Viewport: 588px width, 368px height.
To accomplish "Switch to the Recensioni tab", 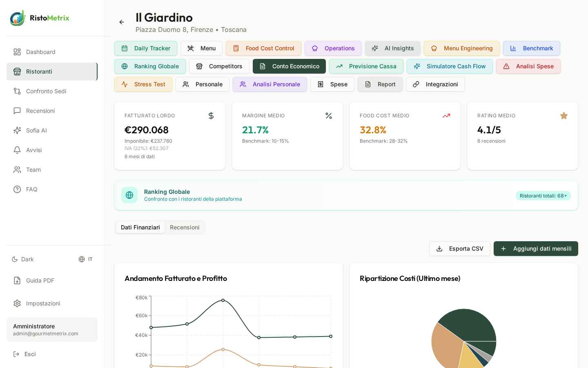I will tap(185, 227).
